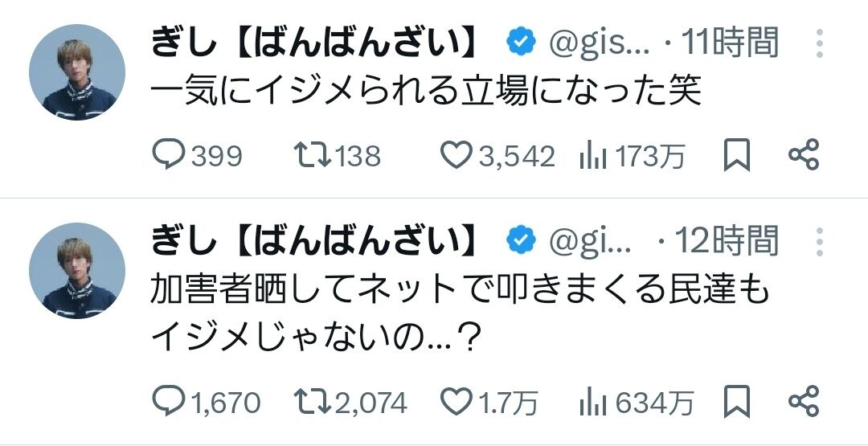
Task: Reply to the tweet with 1,670 replies
Action: point(170,400)
